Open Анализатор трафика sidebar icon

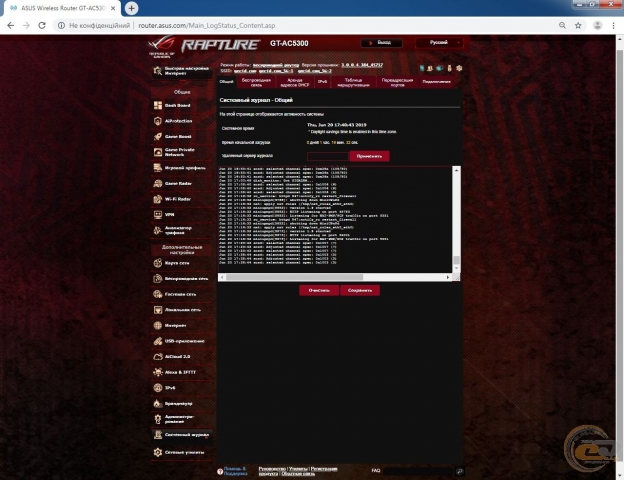pos(158,230)
